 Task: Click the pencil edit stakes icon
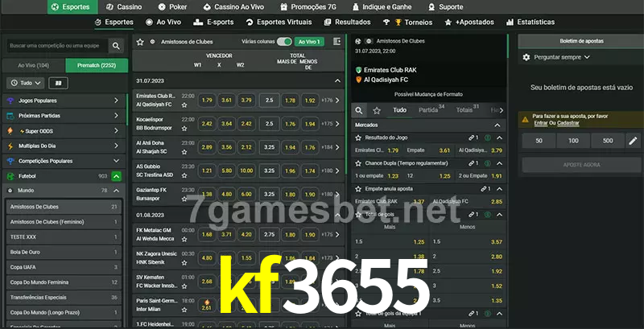click(x=633, y=141)
